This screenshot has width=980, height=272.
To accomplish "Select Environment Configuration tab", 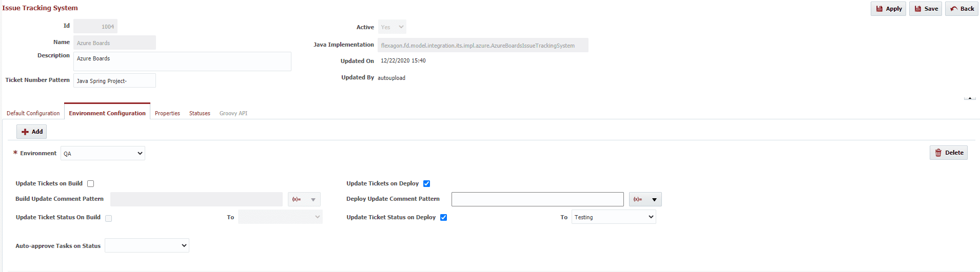I will coord(107,113).
